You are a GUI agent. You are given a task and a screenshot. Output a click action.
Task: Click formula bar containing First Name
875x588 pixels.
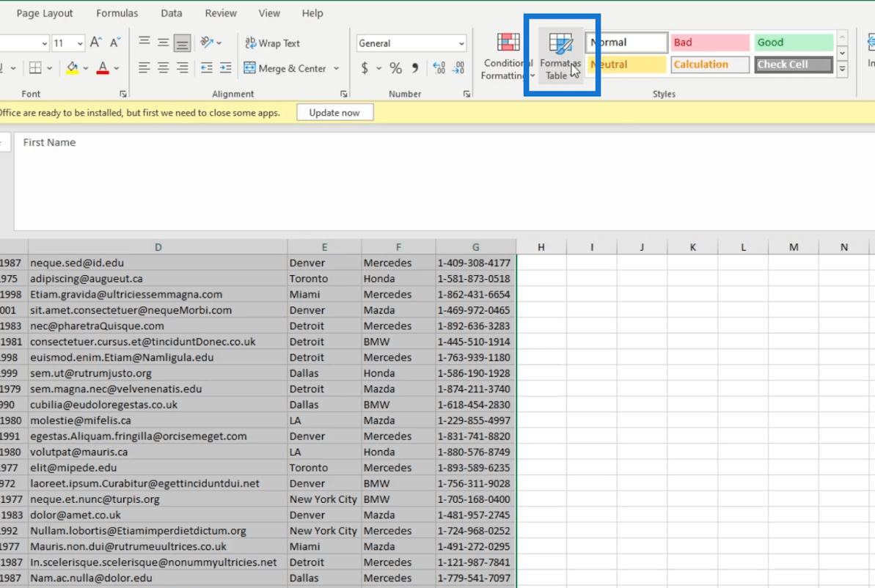(444, 181)
